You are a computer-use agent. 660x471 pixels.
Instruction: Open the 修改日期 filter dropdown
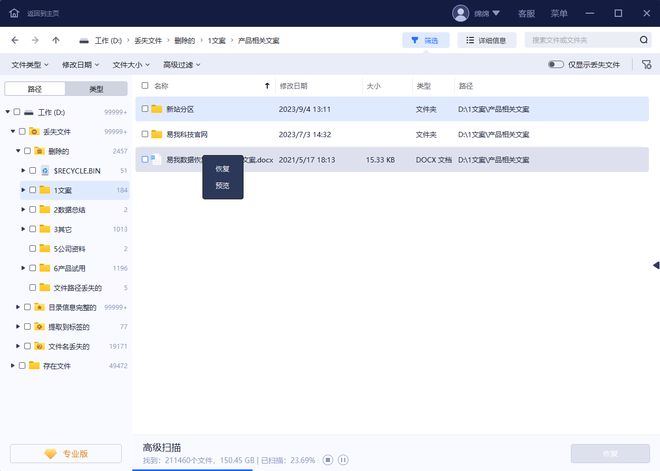pos(80,65)
